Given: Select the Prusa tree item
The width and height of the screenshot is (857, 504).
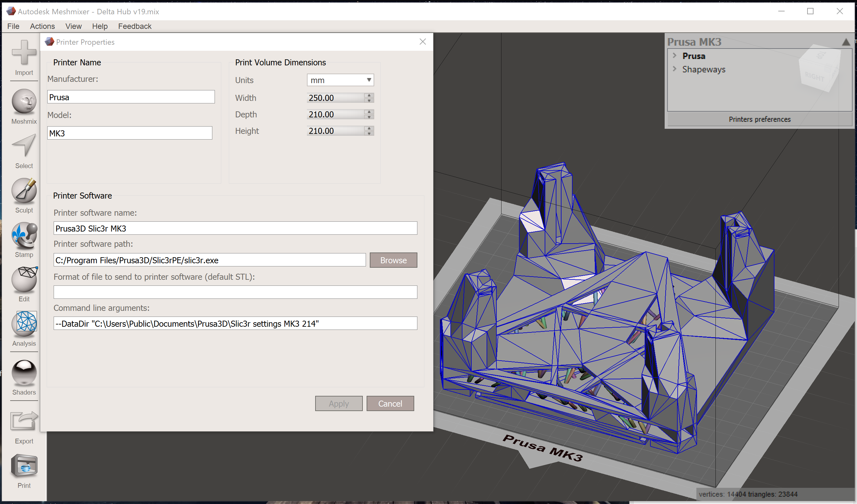Looking at the screenshot, I should pyautogui.click(x=694, y=56).
